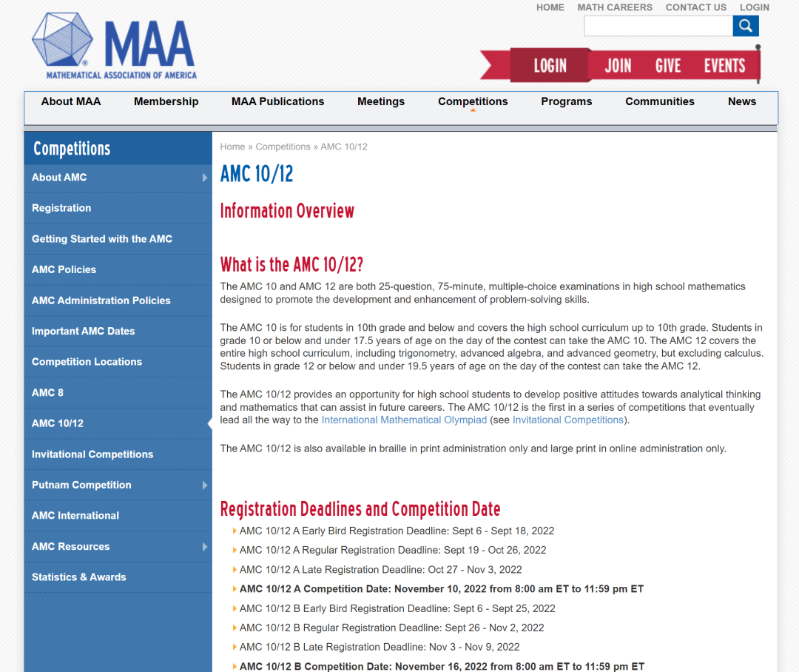Click the search magnifier button
Viewport: 799px width, 672px height.
click(746, 26)
